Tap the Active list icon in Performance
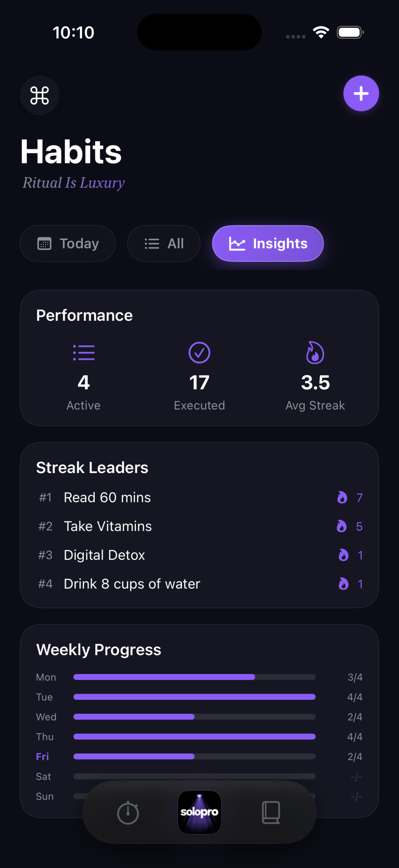The image size is (399, 868). pos(84,353)
